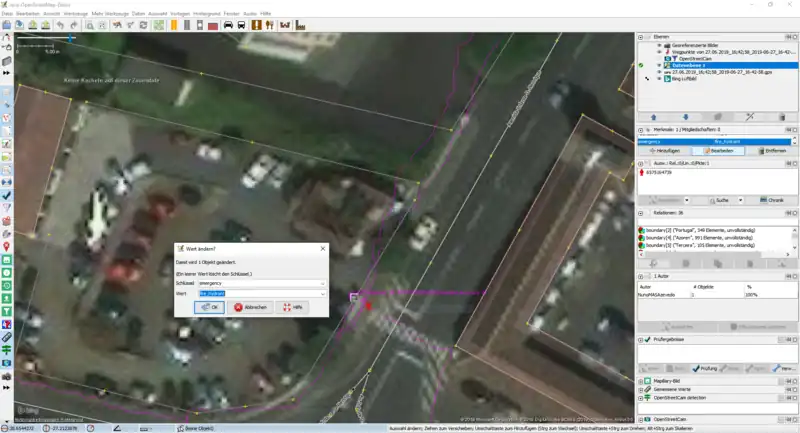Click the zoom slider handle on the map
Image resolution: width=800 pixels, height=433 pixels.
pos(70,39)
